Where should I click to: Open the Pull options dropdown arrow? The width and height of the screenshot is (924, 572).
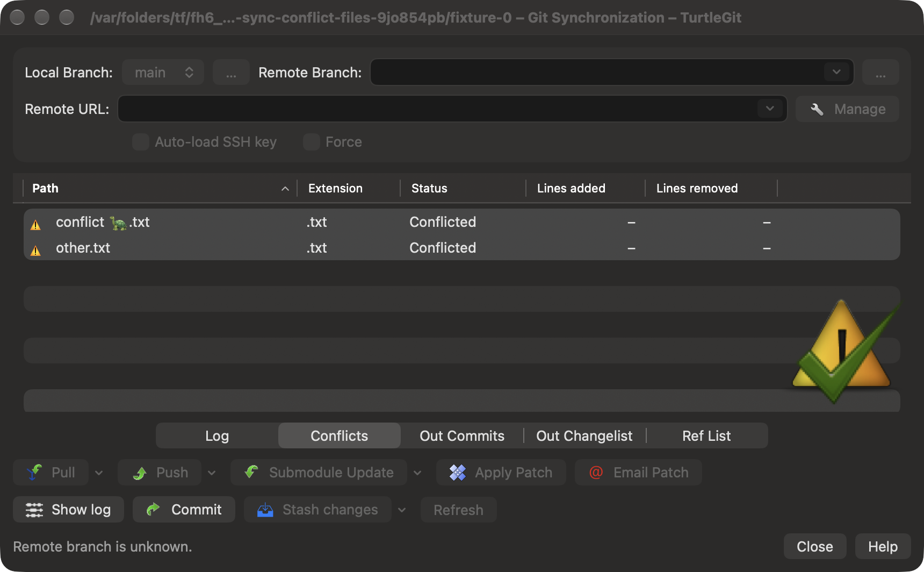point(99,473)
